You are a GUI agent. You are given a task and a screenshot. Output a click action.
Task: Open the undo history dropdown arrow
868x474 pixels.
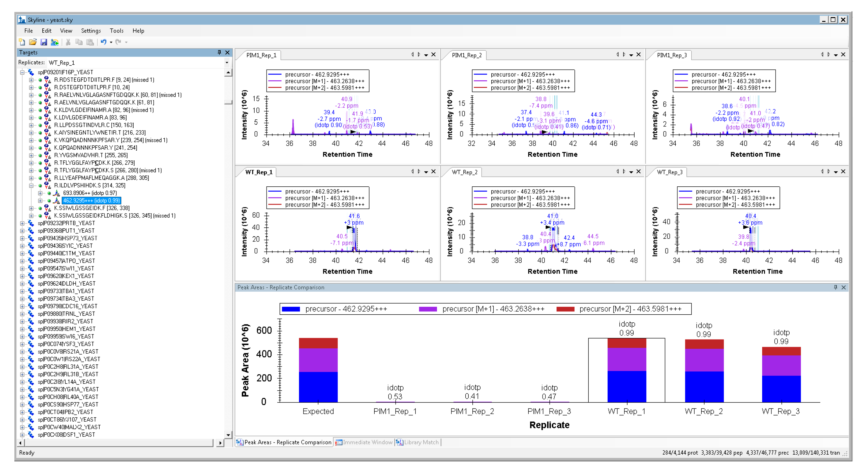coord(111,42)
